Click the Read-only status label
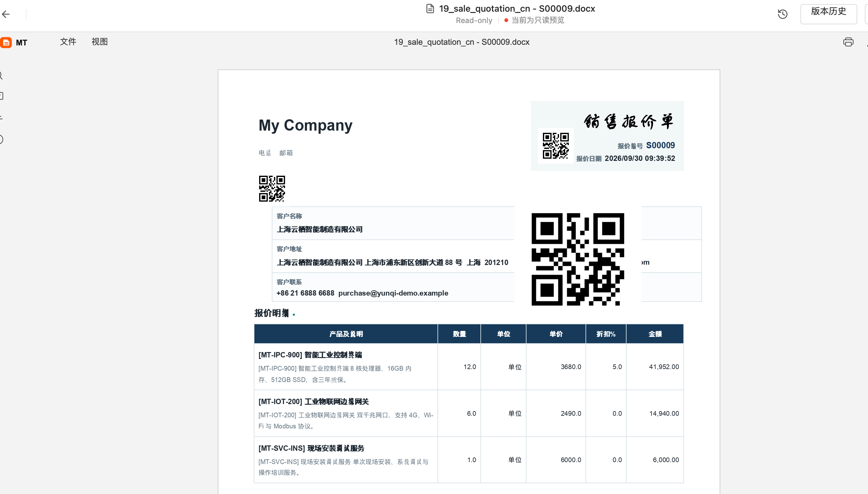Image resolution: width=868 pixels, height=494 pixels. pos(474,21)
